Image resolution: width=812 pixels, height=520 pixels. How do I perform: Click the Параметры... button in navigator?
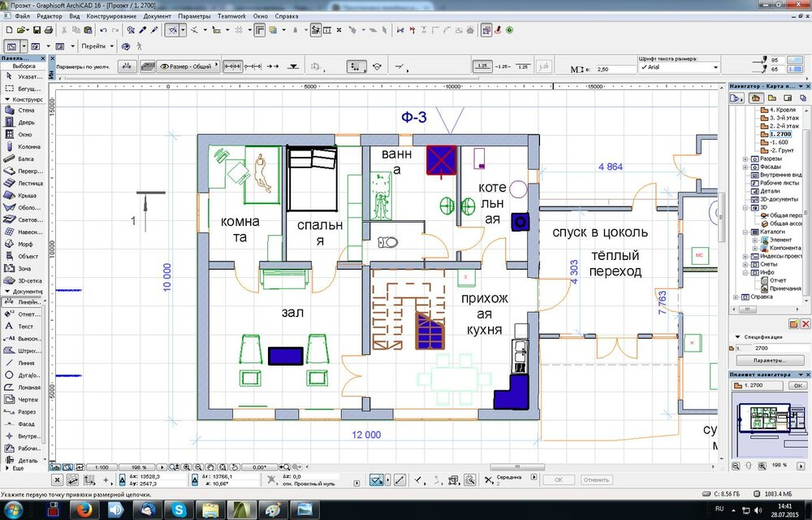[x=771, y=360]
